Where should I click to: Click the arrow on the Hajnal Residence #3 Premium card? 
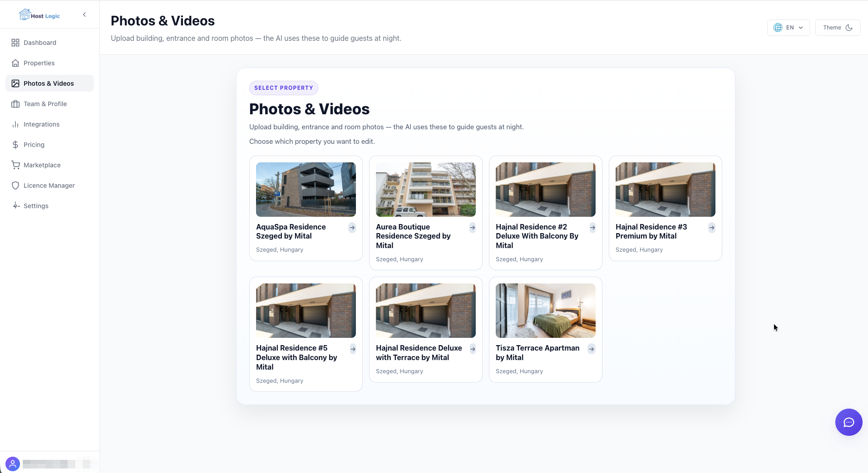[x=711, y=228]
